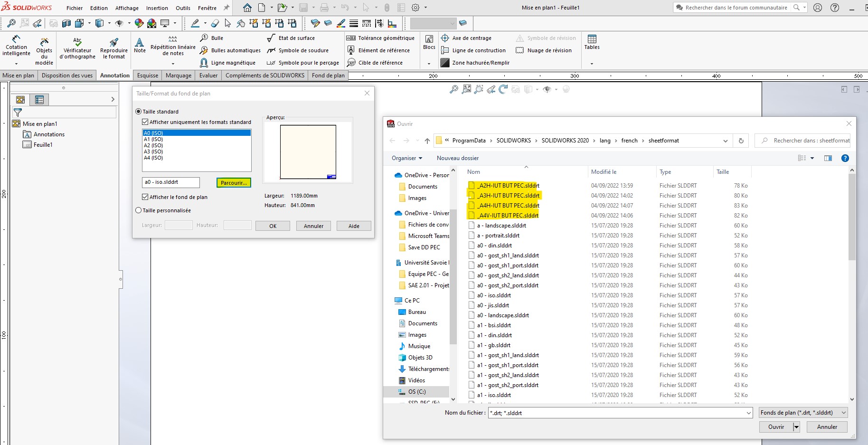This screenshot has height=445, width=868.
Task: Click the Ouvrir button in file dialog
Action: [776, 427]
